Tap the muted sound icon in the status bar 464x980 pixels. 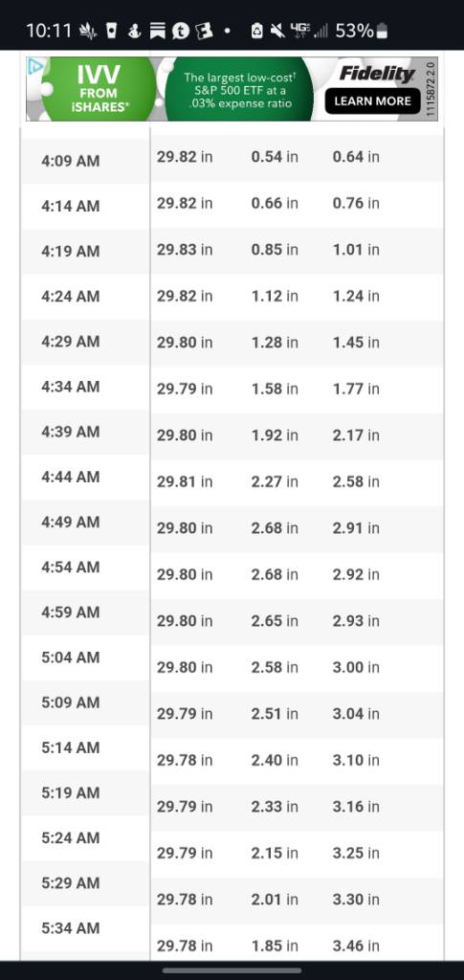tap(277, 30)
